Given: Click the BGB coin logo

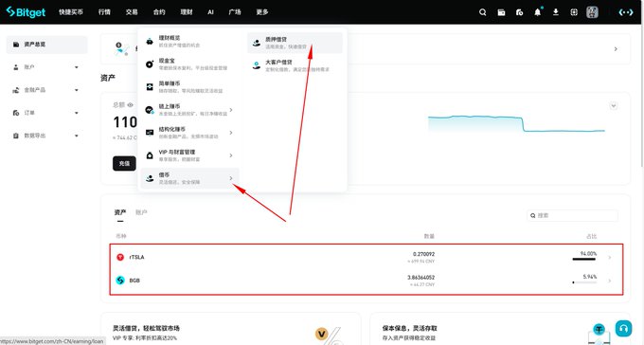Looking at the screenshot, I should tap(120, 280).
